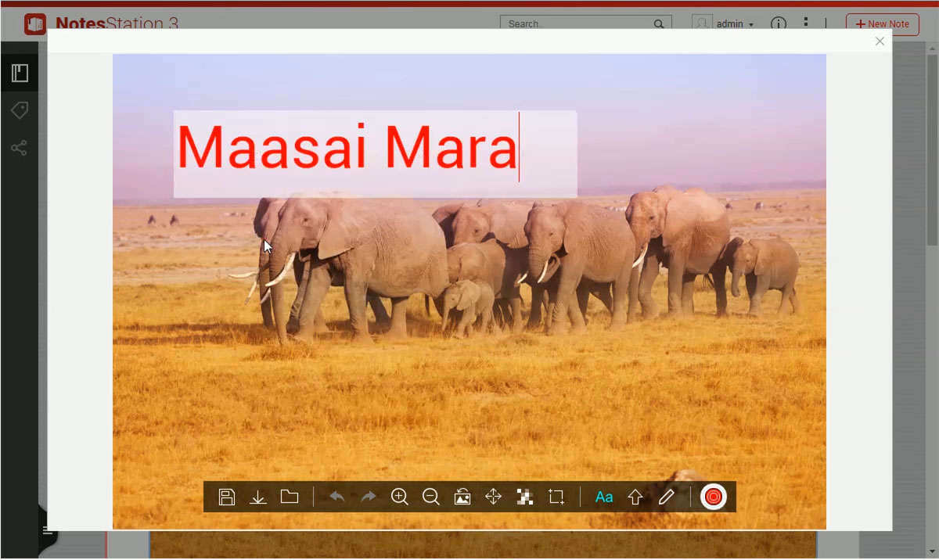Close the image editor dialog
The width and height of the screenshot is (939, 560).
pyautogui.click(x=880, y=41)
